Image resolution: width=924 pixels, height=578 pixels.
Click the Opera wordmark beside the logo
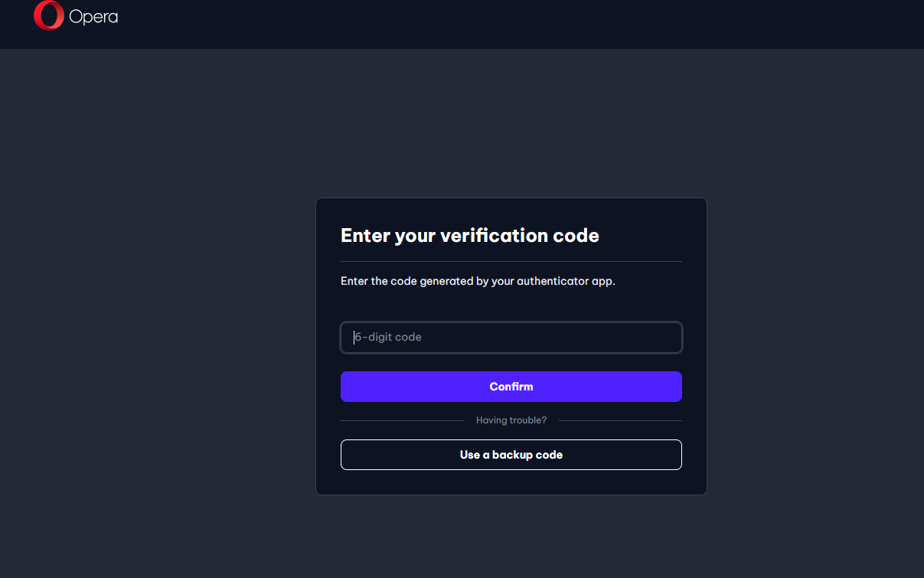[93, 17]
